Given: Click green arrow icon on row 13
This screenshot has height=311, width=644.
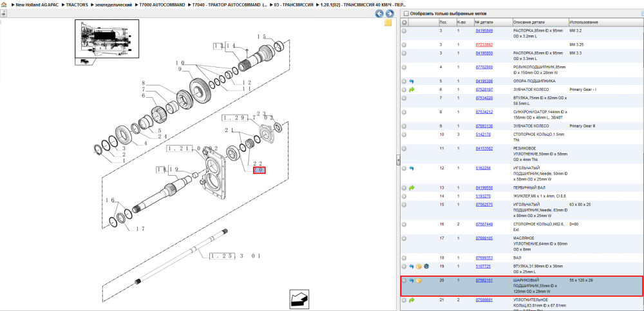Looking at the screenshot, I should tap(412, 188).
